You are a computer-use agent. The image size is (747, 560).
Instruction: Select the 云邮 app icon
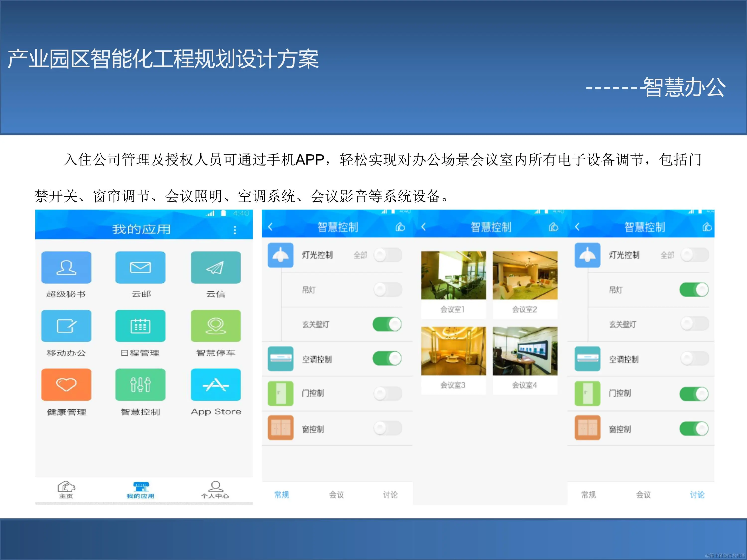(140, 268)
